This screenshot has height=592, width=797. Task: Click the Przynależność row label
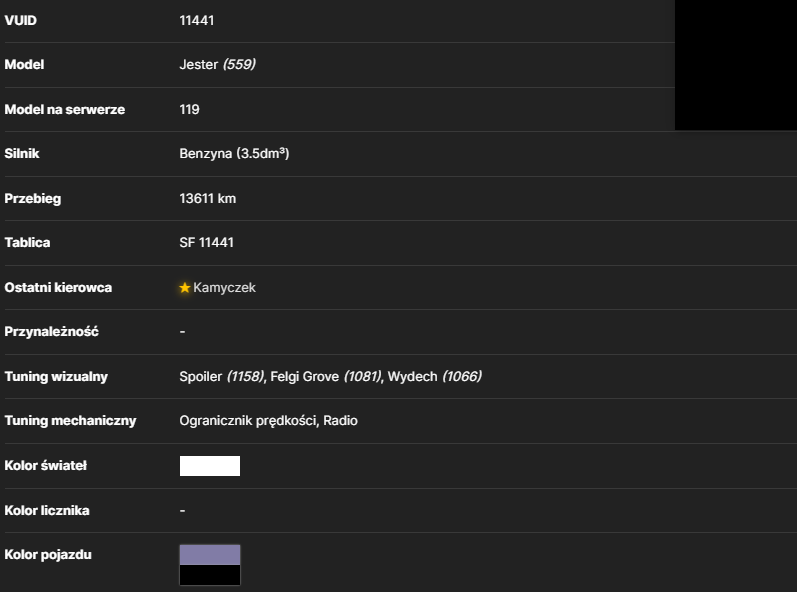click(x=51, y=332)
